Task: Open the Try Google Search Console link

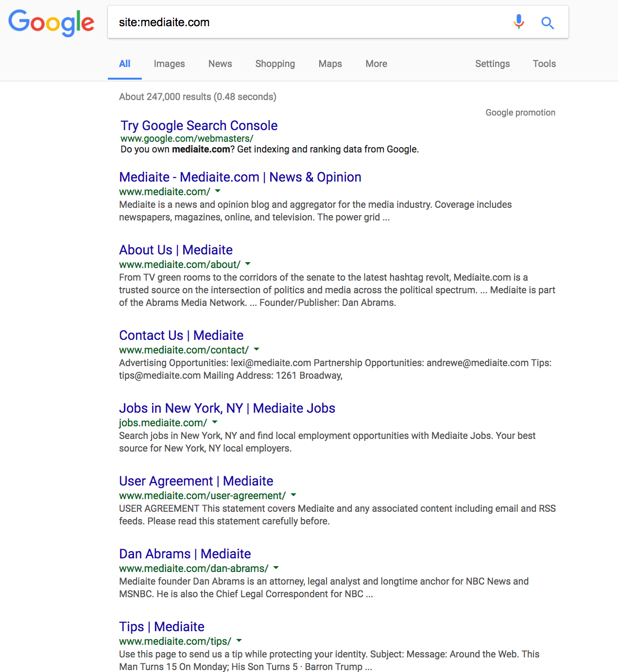Action: click(x=199, y=126)
